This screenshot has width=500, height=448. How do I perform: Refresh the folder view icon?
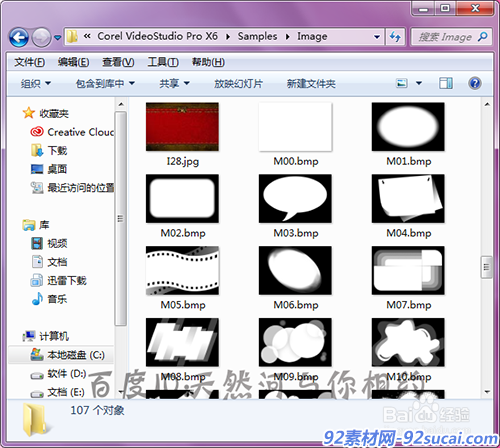(395, 37)
